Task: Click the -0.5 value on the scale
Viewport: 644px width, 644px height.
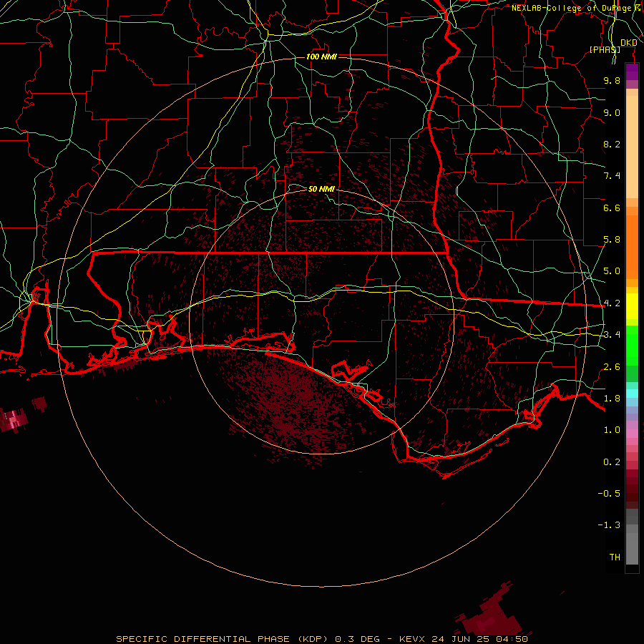Action: pos(609,494)
